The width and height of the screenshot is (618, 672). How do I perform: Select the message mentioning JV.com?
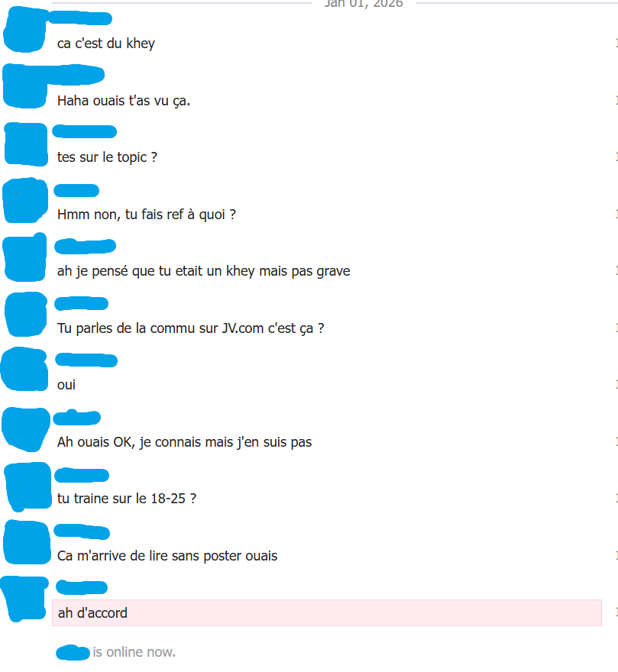(x=190, y=328)
